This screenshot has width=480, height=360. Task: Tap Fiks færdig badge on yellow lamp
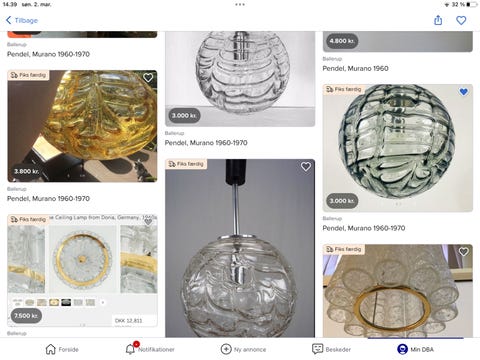(28, 75)
